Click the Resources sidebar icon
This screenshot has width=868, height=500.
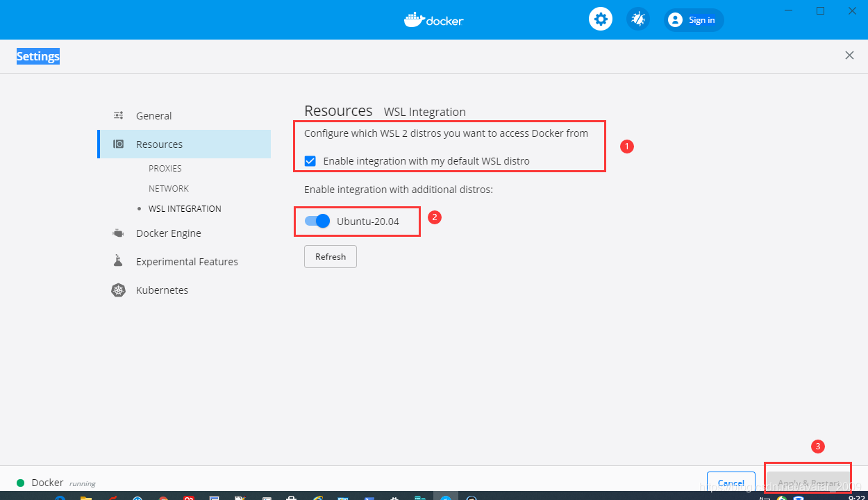pos(119,144)
